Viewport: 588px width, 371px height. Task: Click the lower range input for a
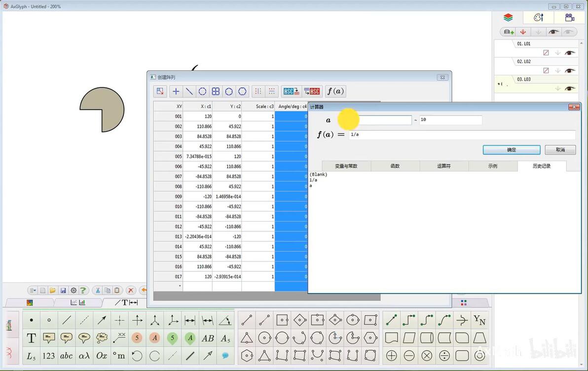point(381,120)
